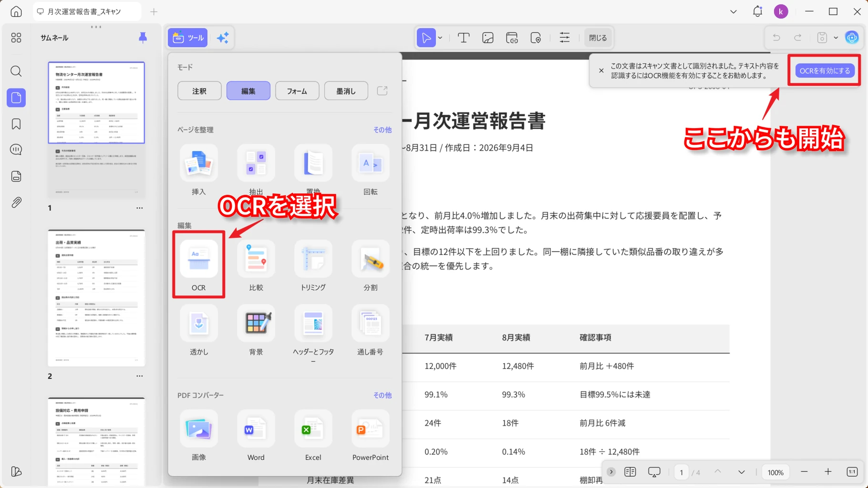Expand the save options dropdown arrow
Viewport: 868px width, 488px height.
tap(836, 38)
